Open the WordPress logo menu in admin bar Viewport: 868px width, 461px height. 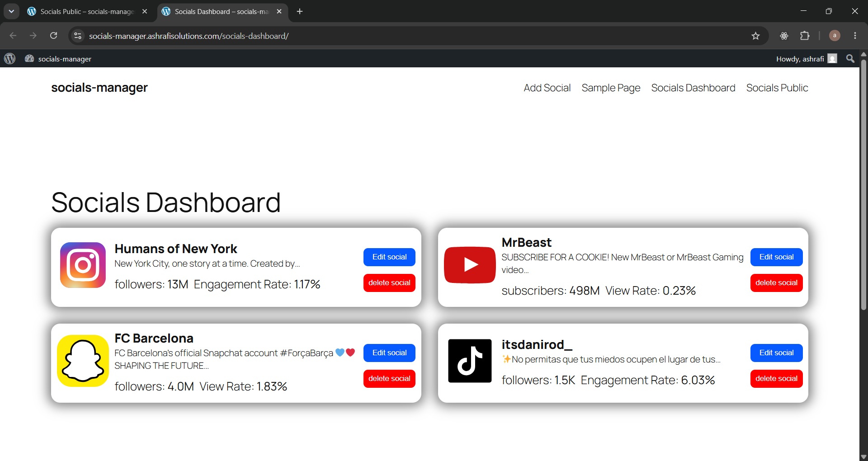[x=10, y=59]
